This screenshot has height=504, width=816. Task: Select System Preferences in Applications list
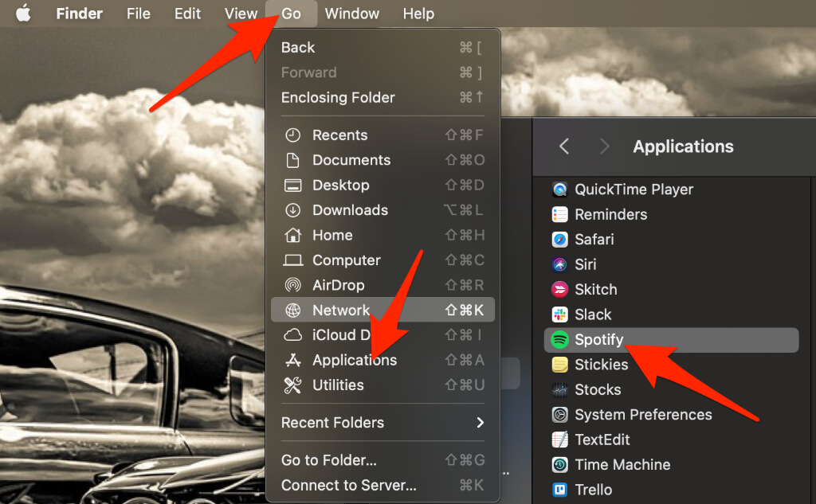pyautogui.click(x=642, y=415)
